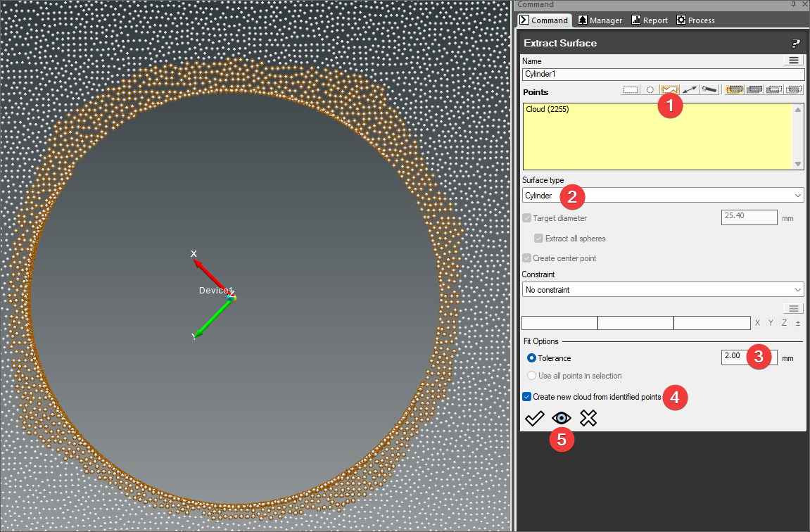Open the constraint coordinates hamburger menu
The height and width of the screenshot is (532, 810).
click(793, 309)
